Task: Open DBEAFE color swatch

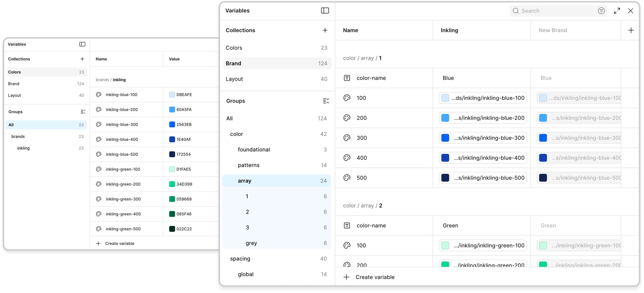Action: [172, 95]
